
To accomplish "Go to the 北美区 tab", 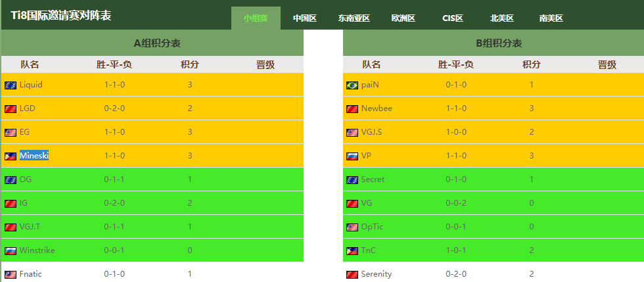I will (502, 18).
